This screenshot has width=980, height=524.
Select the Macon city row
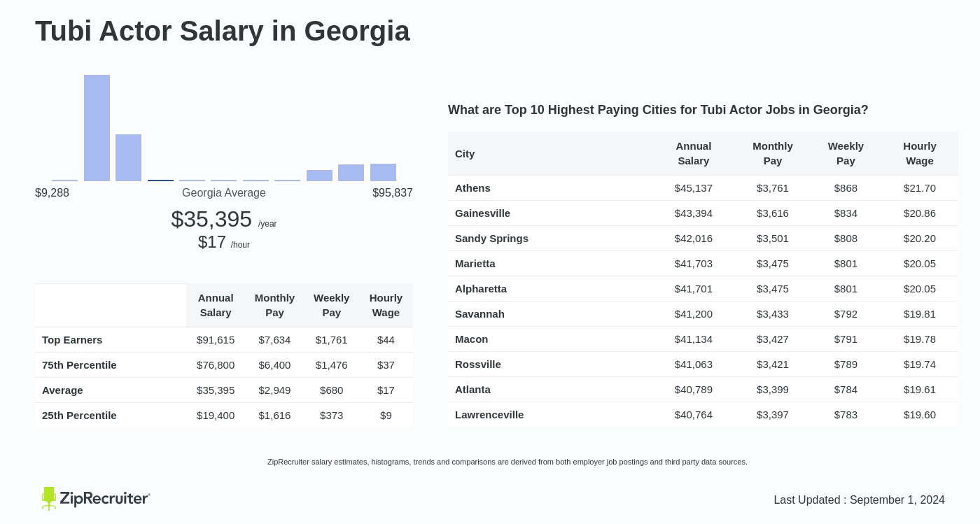(703, 339)
